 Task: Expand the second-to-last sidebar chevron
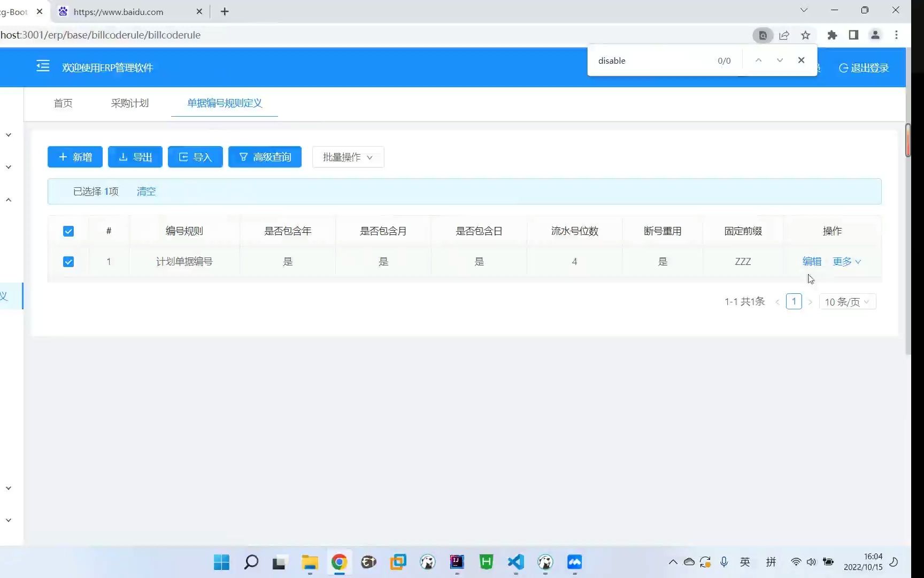pyautogui.click(x=9, y=488)
